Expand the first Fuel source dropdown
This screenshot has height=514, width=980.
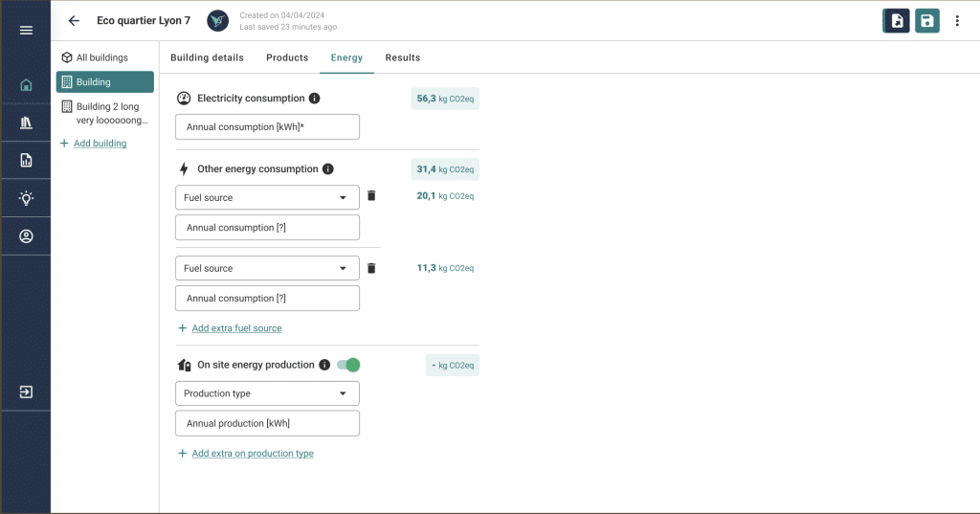267,197
